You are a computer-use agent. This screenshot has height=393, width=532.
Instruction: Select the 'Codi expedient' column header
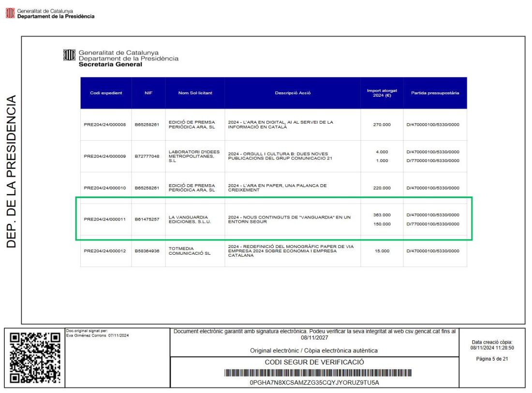coord(106,93)
